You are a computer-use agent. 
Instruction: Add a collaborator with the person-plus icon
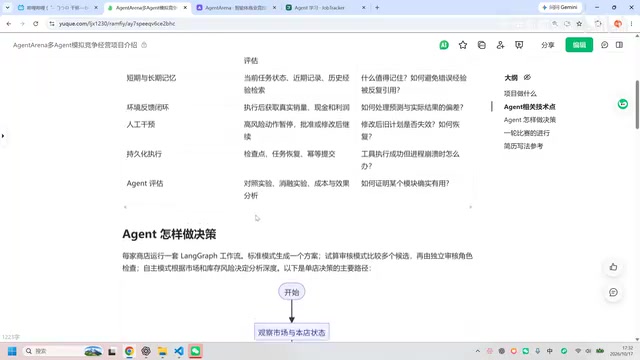[x=500, y=45]
